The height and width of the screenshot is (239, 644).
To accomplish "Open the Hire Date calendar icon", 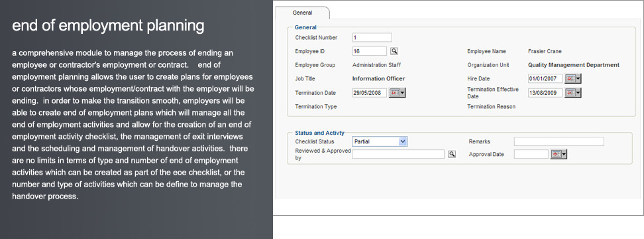I will pos(570,78).
